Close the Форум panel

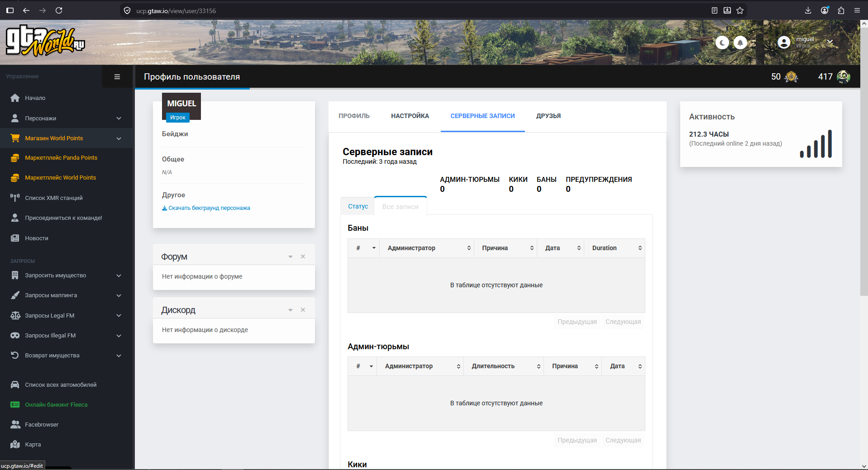pos(303,256)
